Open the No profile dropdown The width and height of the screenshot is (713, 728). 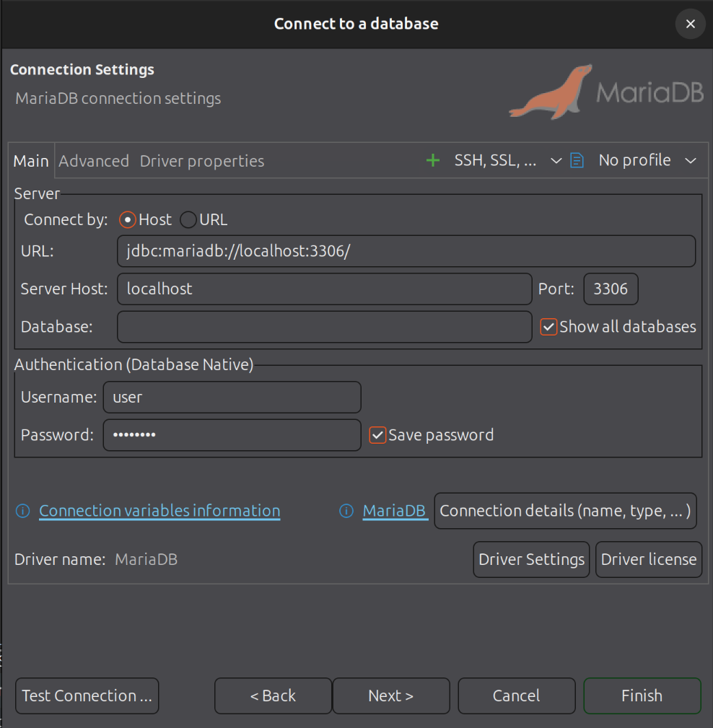click(x=647, y=160)
